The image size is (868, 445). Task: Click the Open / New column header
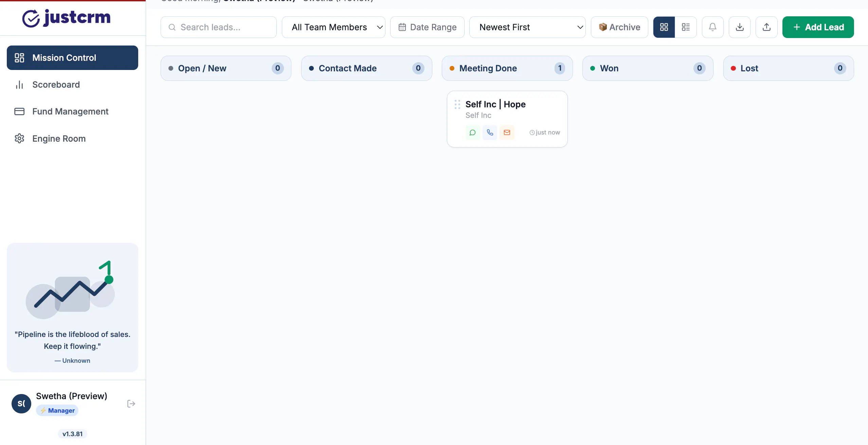226,68
